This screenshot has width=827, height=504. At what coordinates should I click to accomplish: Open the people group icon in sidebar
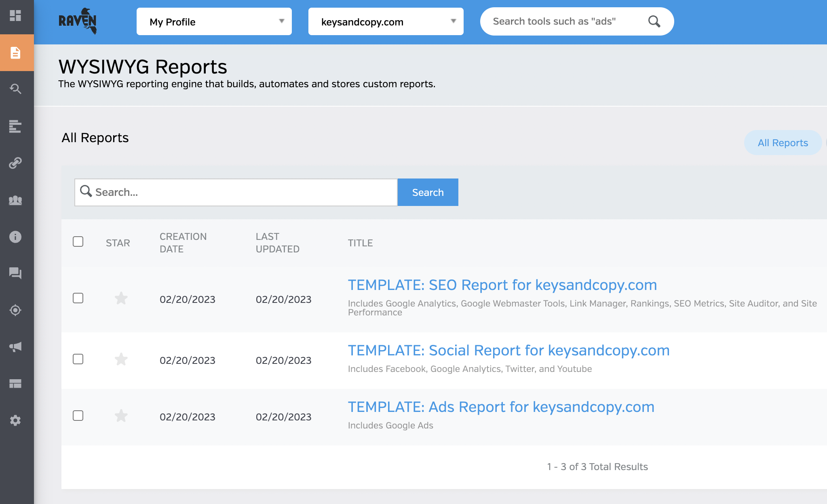tap(15, 200)
